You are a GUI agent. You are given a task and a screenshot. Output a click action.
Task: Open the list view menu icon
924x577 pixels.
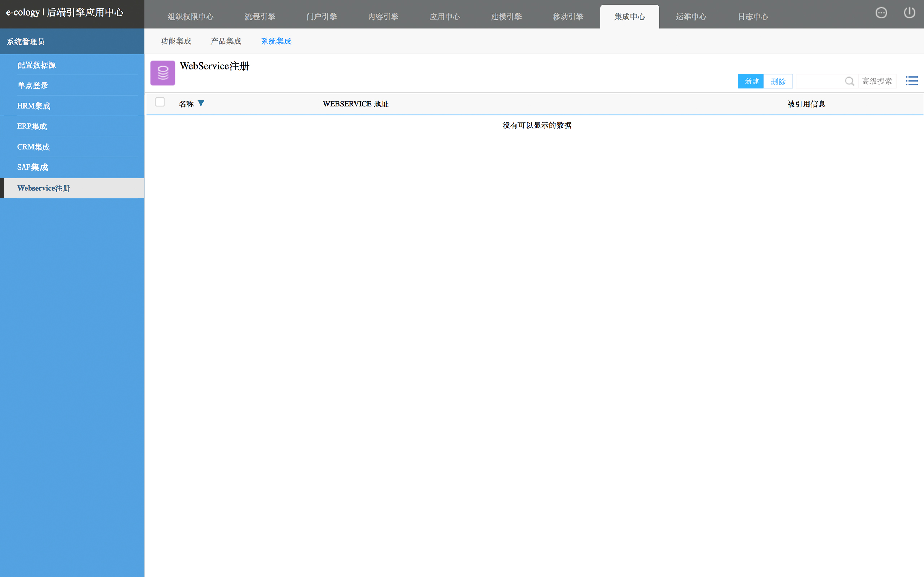coord(911,81)
